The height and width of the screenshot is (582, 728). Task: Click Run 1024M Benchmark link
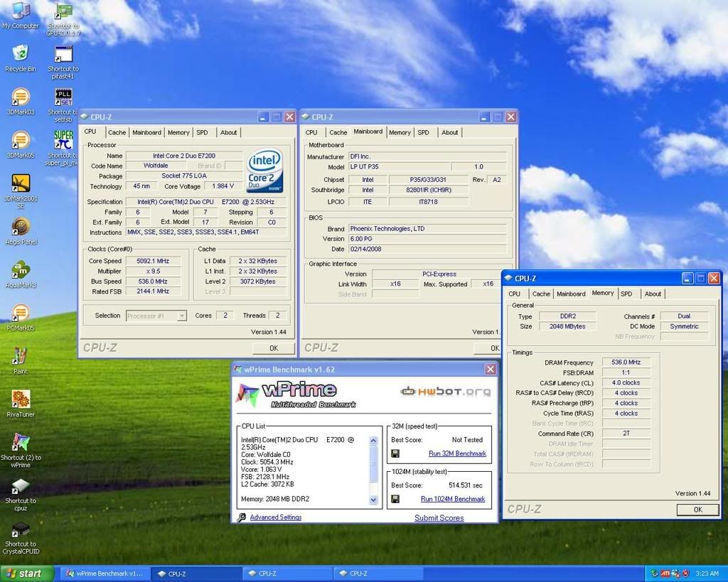point(453,499)
